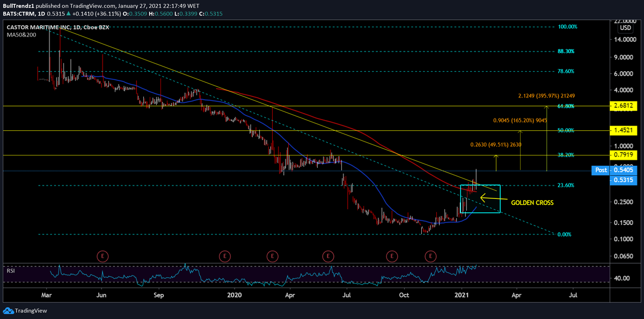Select the 50.00% Fibonacci level label

tap(566, 130)
